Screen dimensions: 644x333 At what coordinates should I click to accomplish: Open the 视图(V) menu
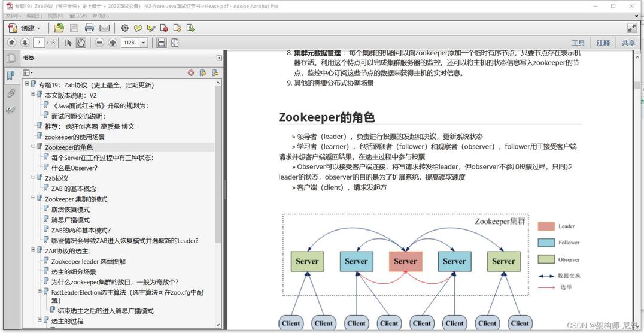click(56, 16)
